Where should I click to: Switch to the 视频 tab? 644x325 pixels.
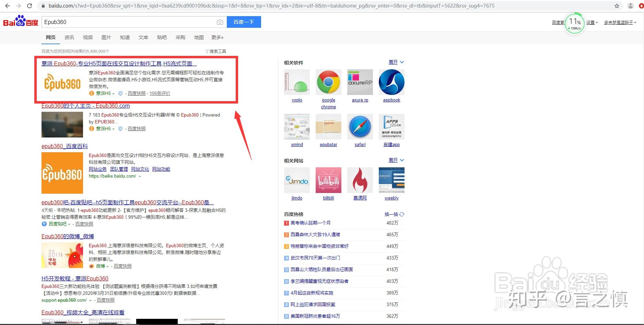pyautogui.click(x=88, y=37)
